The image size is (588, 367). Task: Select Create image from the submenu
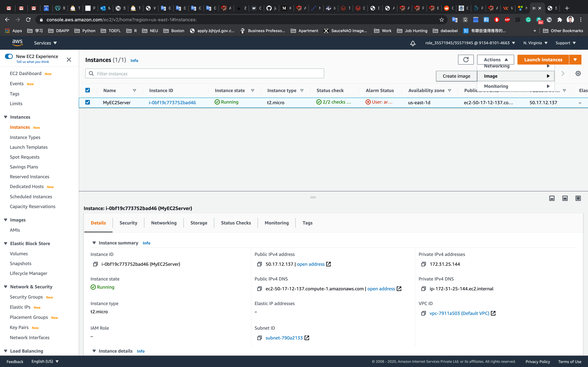[456, 76]
